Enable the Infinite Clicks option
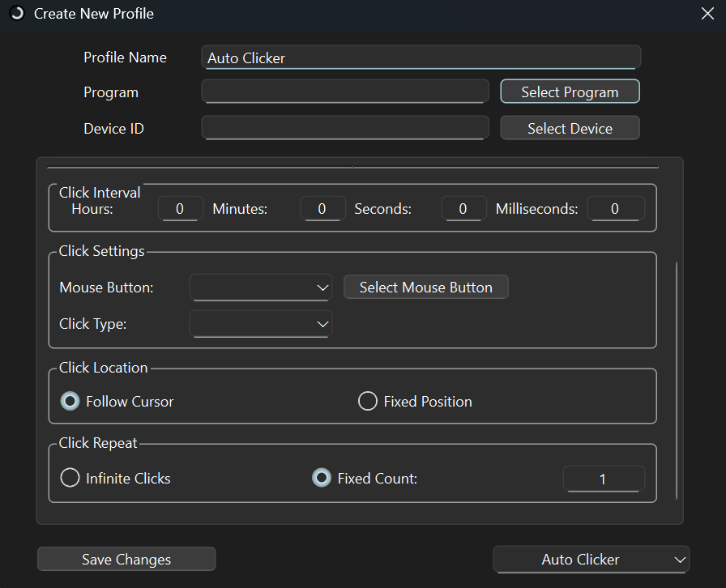Image resolution: width=726 pixels, height=588 pixels. 70,479
